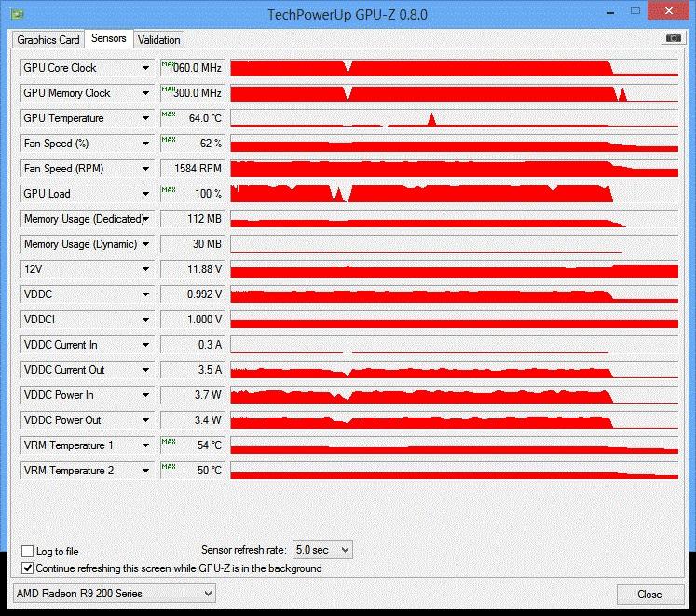The width and height of the screenshot is (696, 616).
Task: Expand the VDDCI sensor dropdown
Action: click(x=145, y=320)
